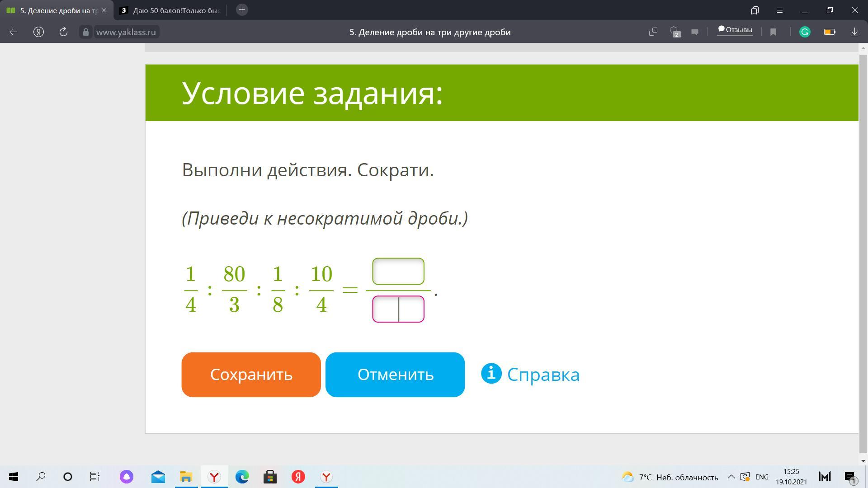Open Task View on the taskbar
This screenshot has height=488, width=868.
[x=94, y=477]
